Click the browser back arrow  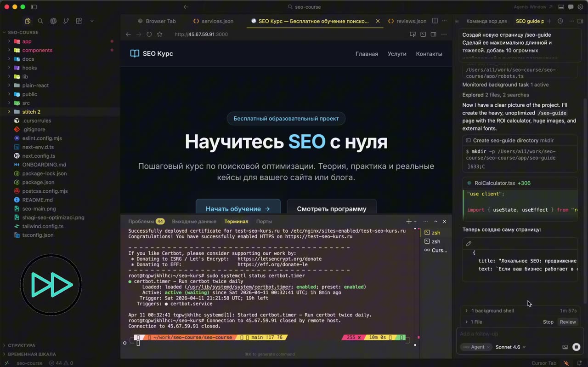tap(128, 34)
